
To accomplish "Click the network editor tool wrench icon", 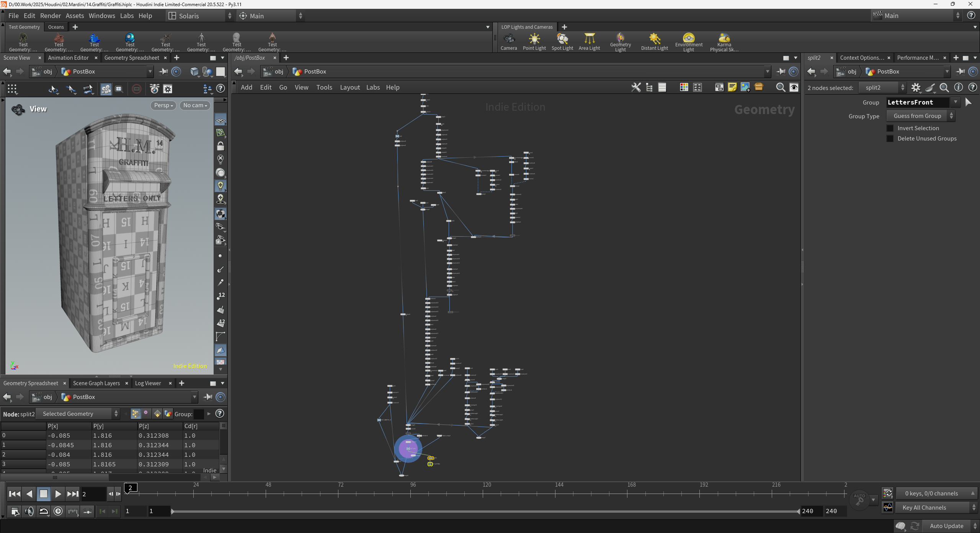I will pyautogui.click(x=636, y=88).
